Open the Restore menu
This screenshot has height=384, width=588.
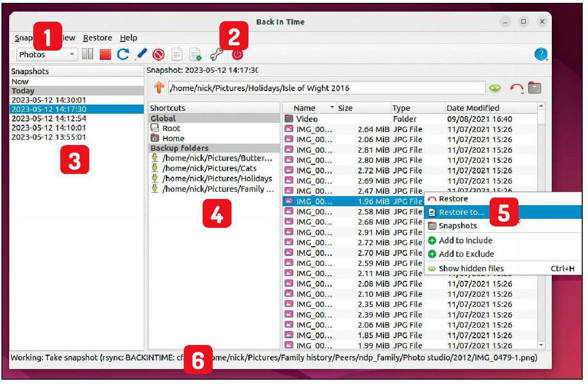pos(97,38)
